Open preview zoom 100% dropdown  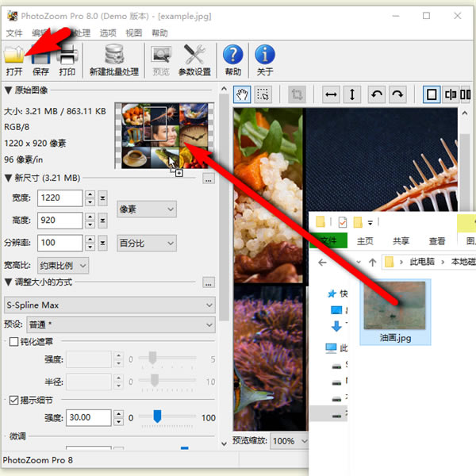pos(289,441)
